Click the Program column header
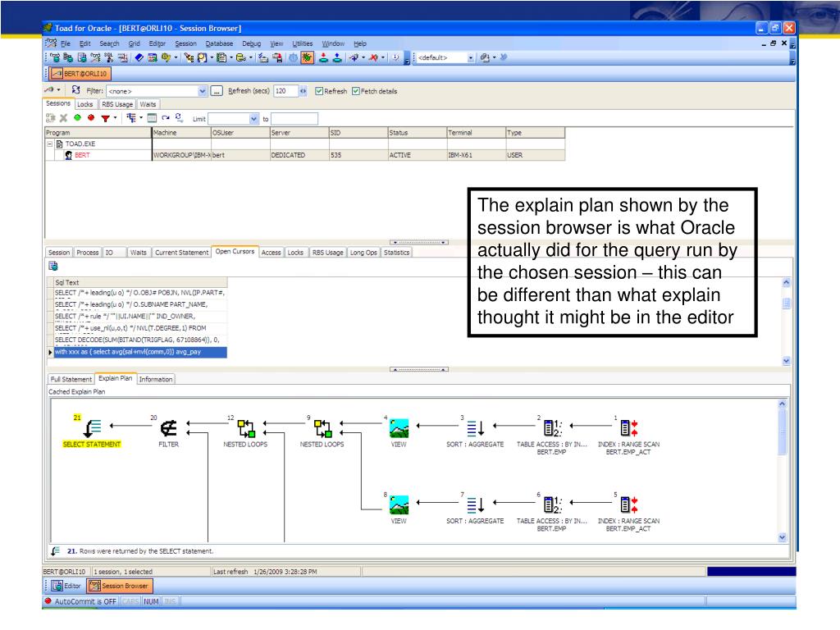Screen dimensions: 840x630 tap(98, 132)
